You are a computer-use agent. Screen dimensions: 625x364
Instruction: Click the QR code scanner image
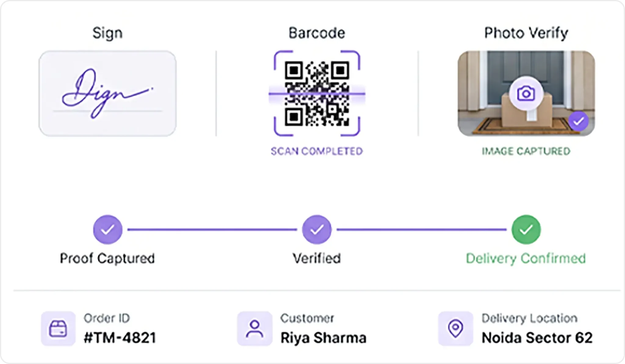coord(317,94)
